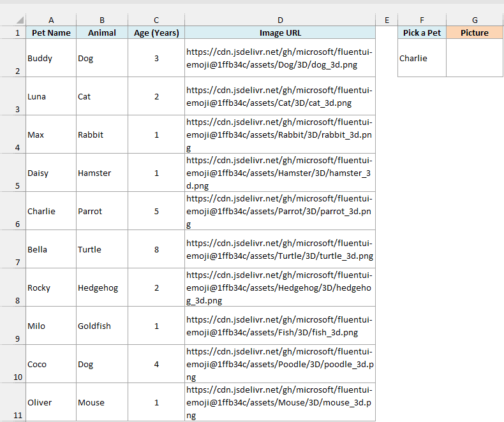
Task: Select row 11 header
Action: click(x=13, y=402)
